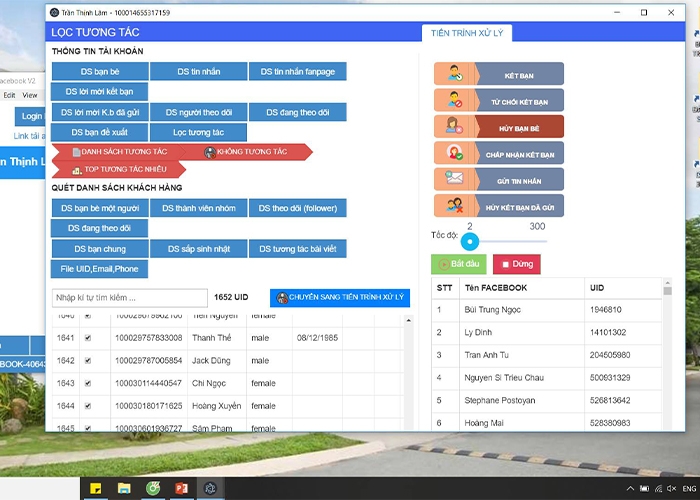Click the stop square icon in Dừng button
This screenshot has height=500, width=700.
pyautogui.click(x=505, y=264)
